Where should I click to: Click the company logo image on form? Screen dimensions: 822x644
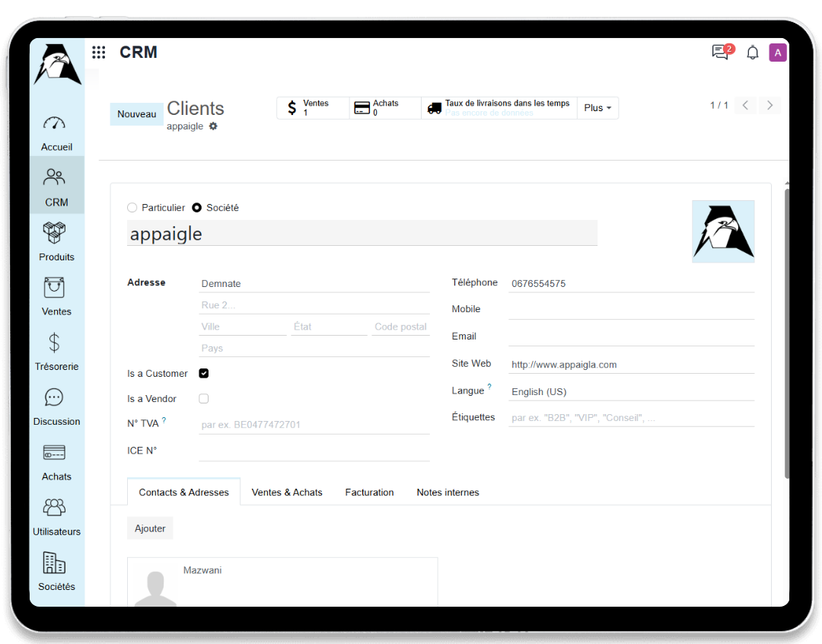[723, 231]
